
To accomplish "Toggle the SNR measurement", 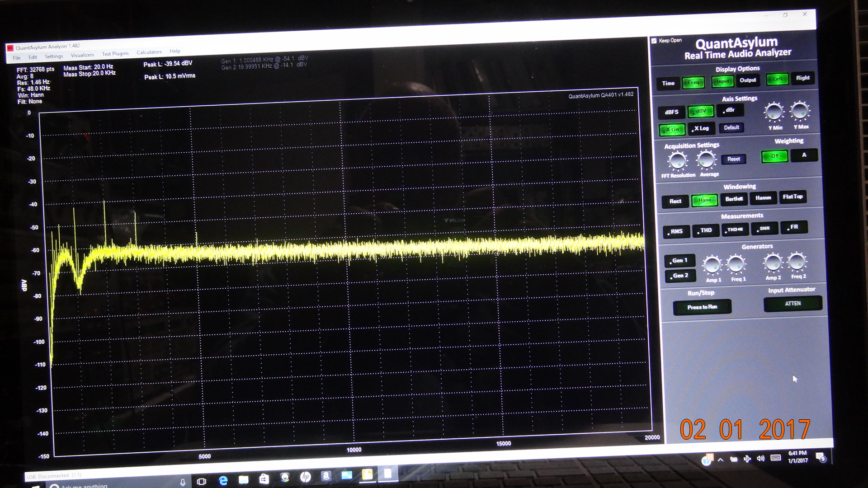I will click(764, 228).
